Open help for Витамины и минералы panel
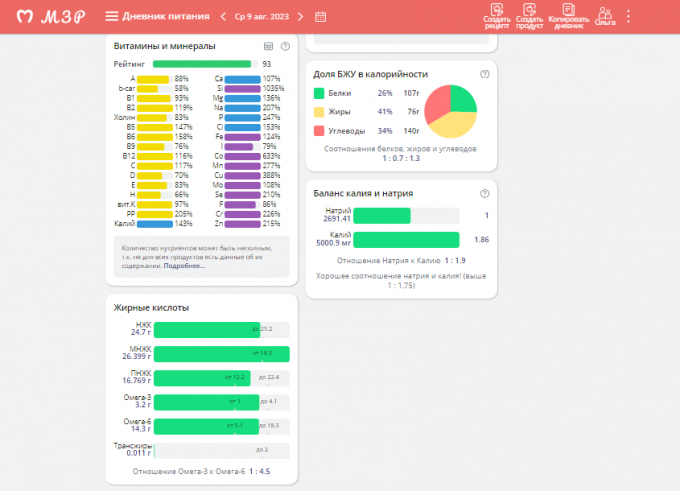 pyautogui.click(x=285, y=46)
